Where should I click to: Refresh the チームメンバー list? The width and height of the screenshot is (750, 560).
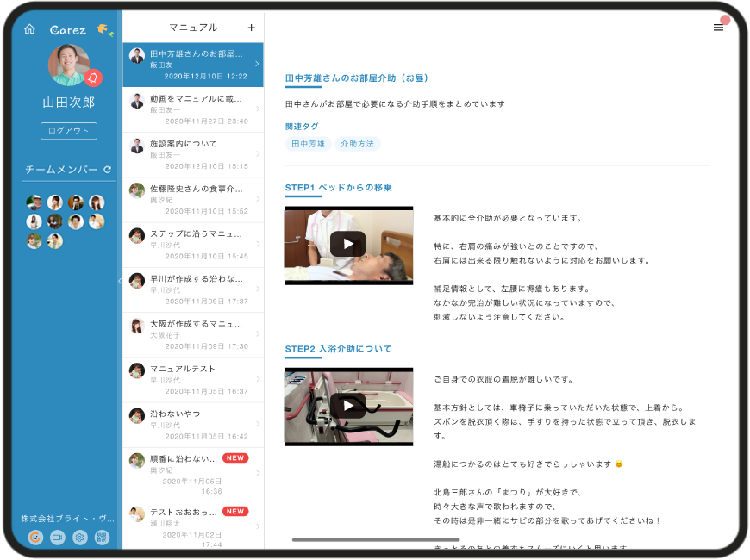pos(108,170)
